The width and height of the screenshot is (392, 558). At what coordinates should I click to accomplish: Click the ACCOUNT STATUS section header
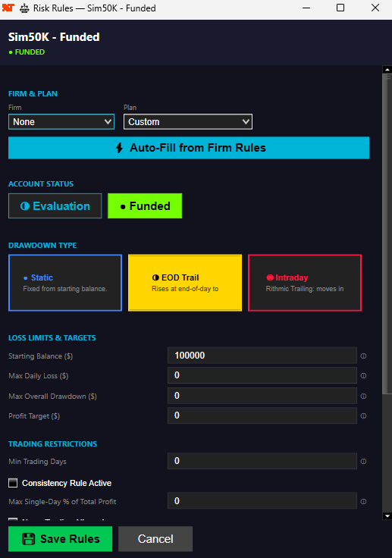pyautogui.click(x=41, y=184)
